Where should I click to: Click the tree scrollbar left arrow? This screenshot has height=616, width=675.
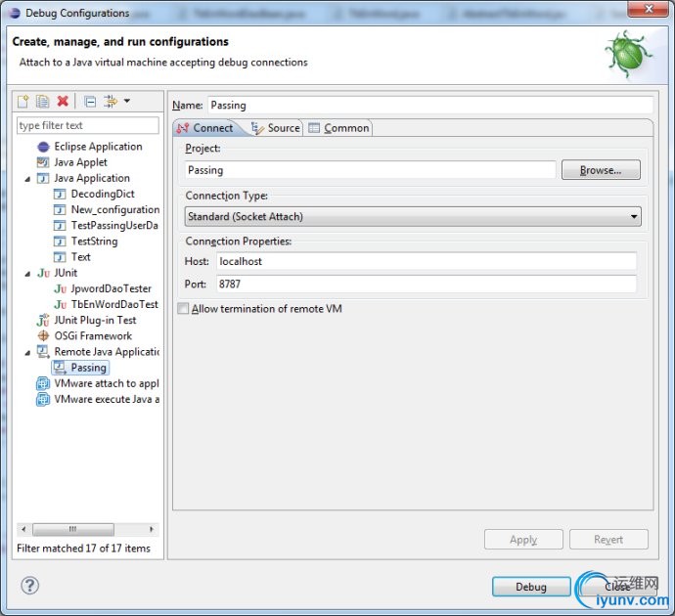pos(23,529)
